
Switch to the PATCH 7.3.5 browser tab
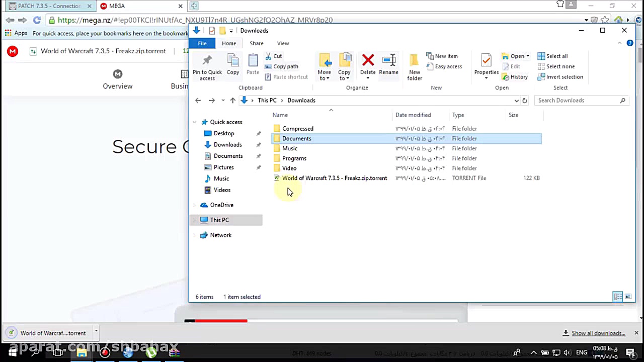(49, 6)
